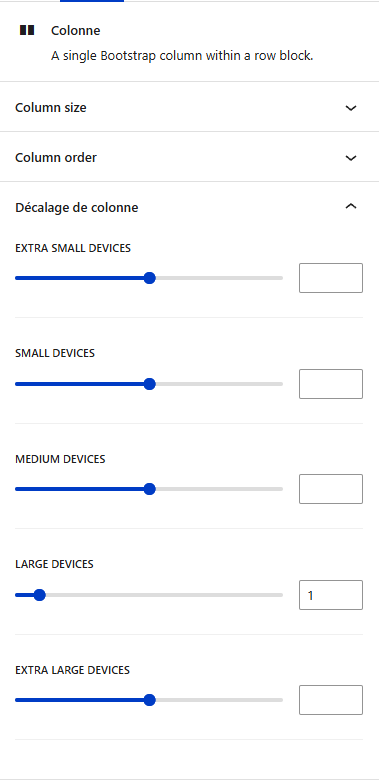Viewport: 392px width, 782px height.
Task: Click the Colonne block title
Action: pyautogui.click(x=75, y=31)
